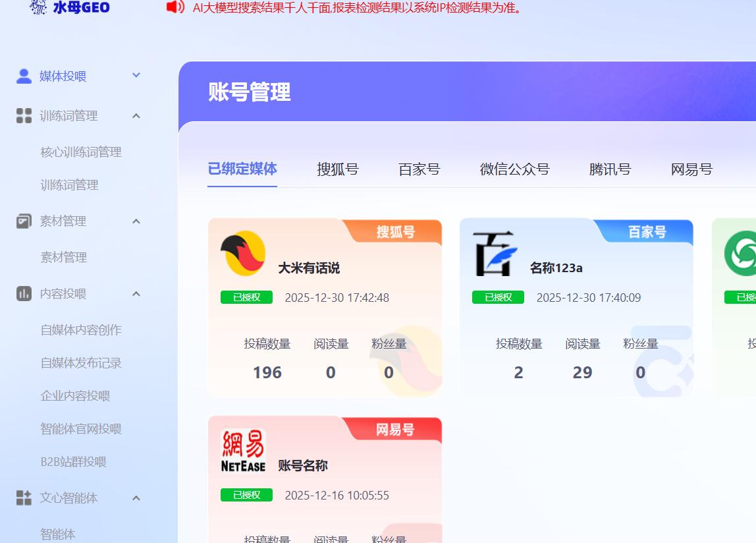Screen dimensions: 756x543
Task: Click the 媒体投喂 user icon
Action: pos(24,76)
